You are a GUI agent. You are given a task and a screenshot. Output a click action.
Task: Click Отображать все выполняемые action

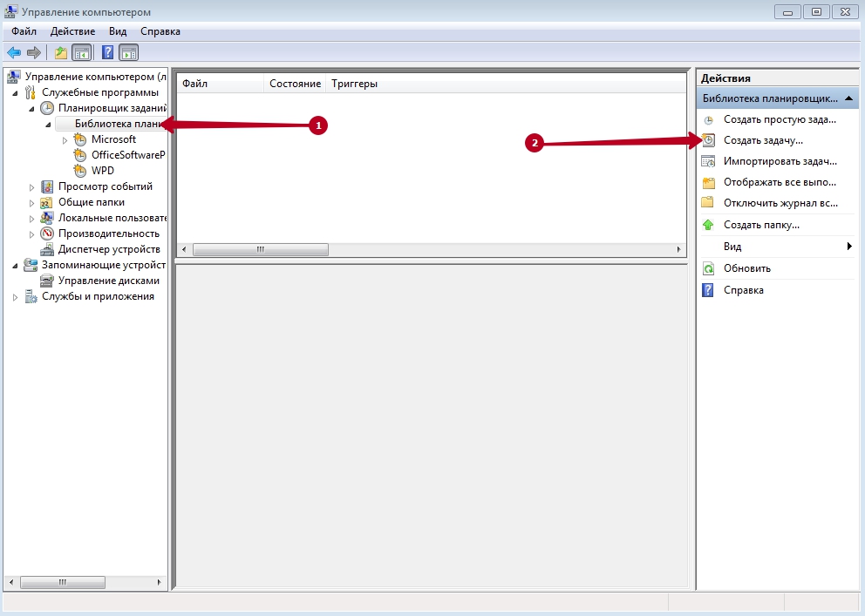(x=780, y=182)
